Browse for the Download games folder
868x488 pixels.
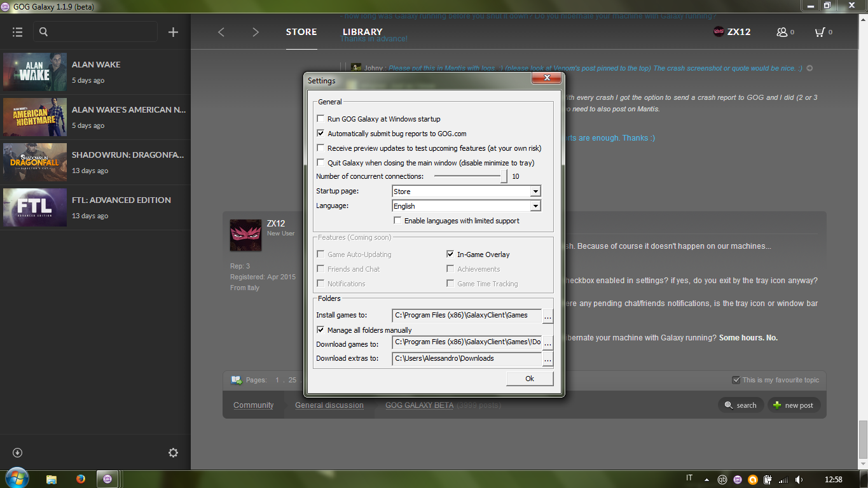(x=548, y=343)
